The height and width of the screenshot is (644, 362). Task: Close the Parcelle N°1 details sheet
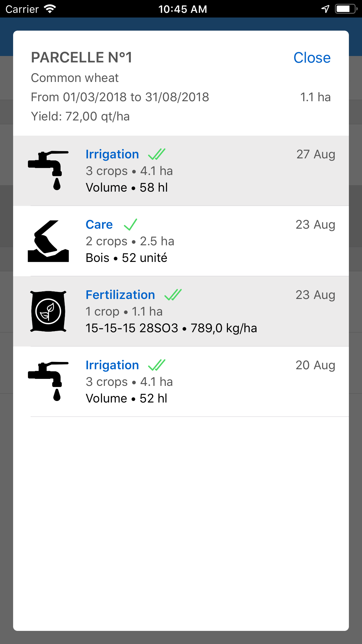pos(312,58)
